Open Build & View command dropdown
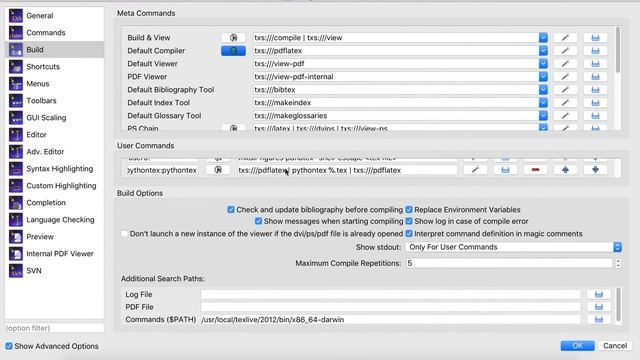The height and width of the screenshot is (360, 640). click(x=543, y=38)
